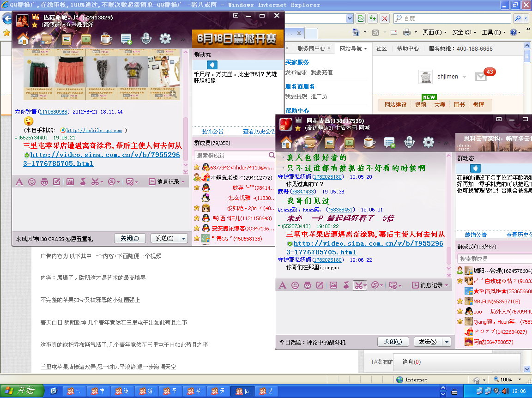Open video.sina.com.cn link in 72813829 chat
Image resolution: width=532 pixels, height=398 pixels.
(102, 159)
